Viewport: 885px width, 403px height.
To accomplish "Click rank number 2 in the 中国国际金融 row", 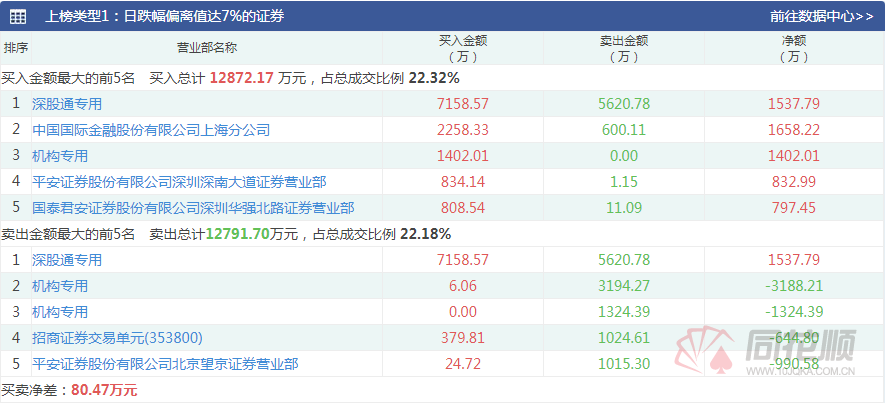I will point(16,130).
